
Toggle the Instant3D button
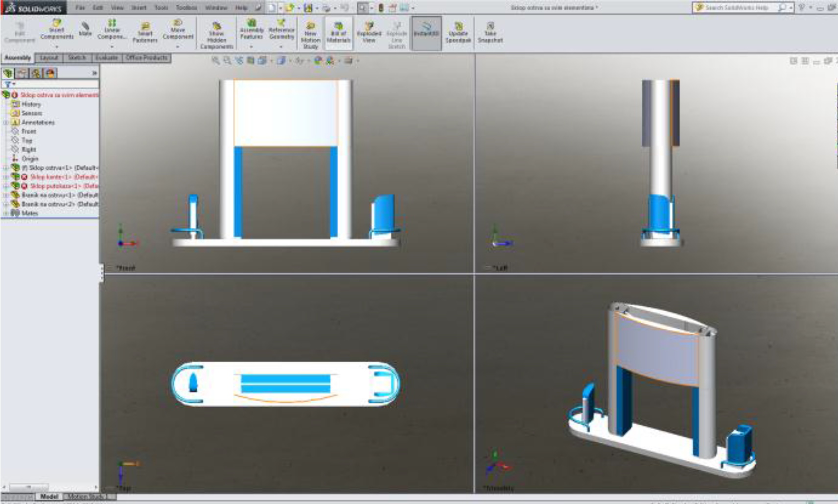pos(426,32)
